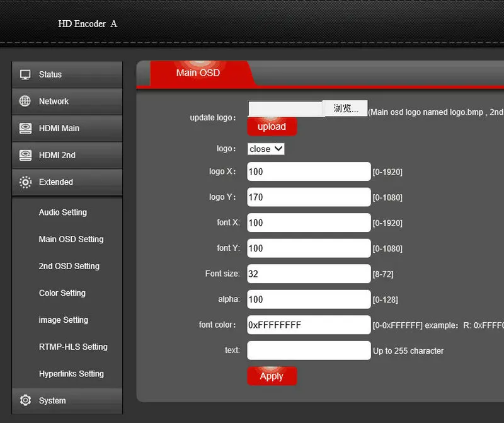Image resolution: width=504 pixels, height=423 pixels.
Task: Click the 'update logo:' label
Action: pyautogui.click(x=213, y=118)
